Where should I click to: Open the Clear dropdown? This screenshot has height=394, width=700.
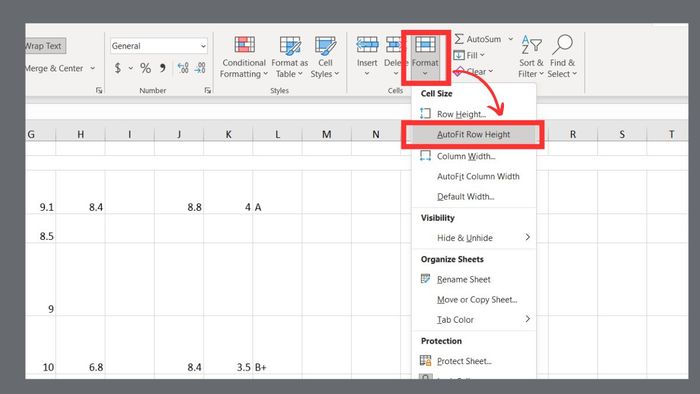pos(474,71)
